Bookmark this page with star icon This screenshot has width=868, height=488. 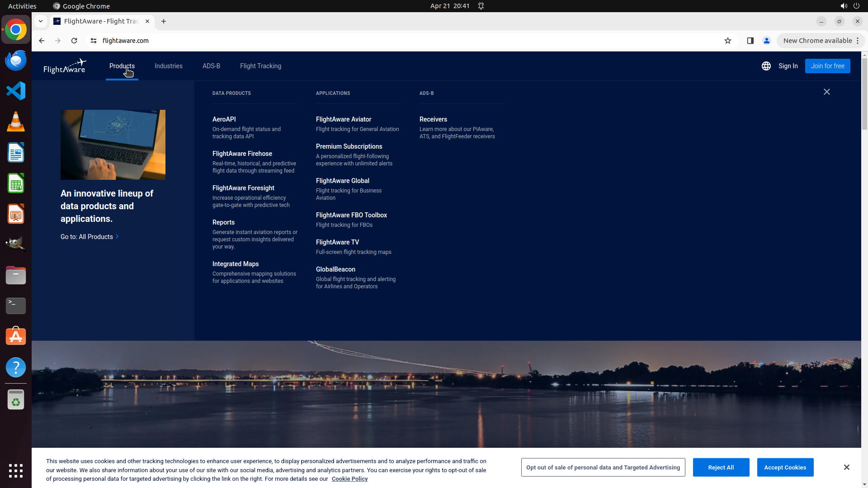[727, 41]
